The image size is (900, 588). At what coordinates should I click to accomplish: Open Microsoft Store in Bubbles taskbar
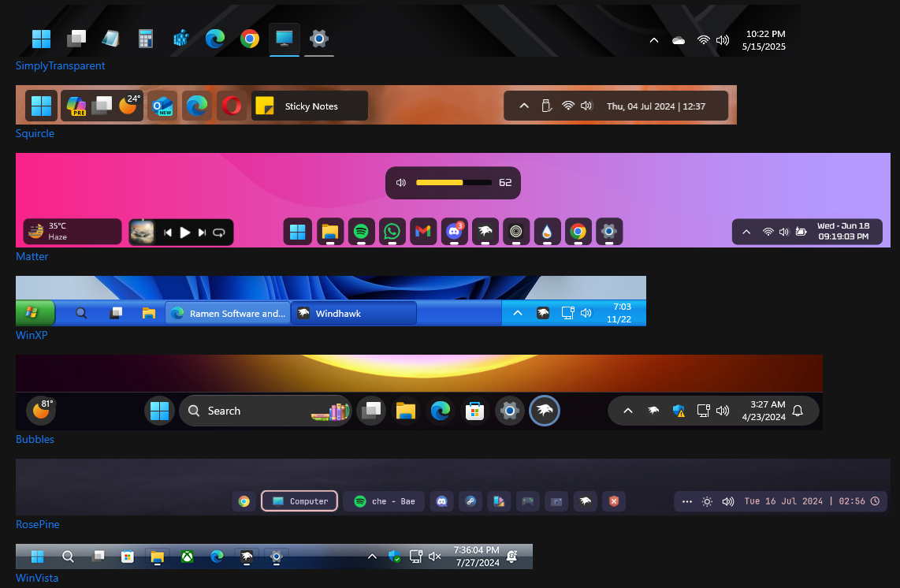tap(474, 411)
